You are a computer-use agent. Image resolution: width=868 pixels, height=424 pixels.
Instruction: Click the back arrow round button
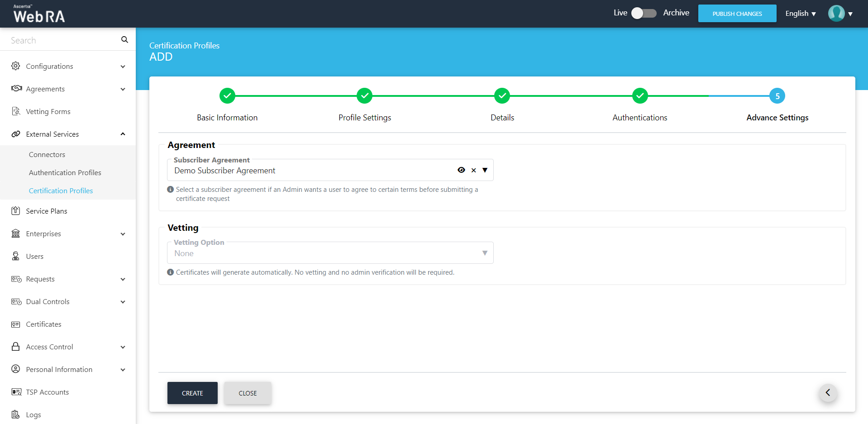[828, 393]
